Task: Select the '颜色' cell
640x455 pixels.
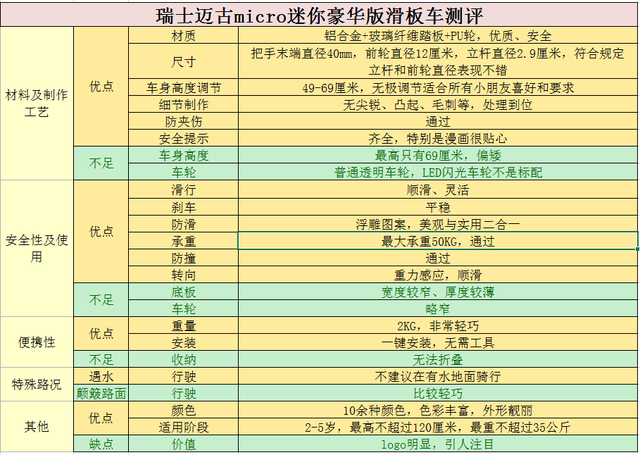Action: pyautogui.click(x=183, y=410)
